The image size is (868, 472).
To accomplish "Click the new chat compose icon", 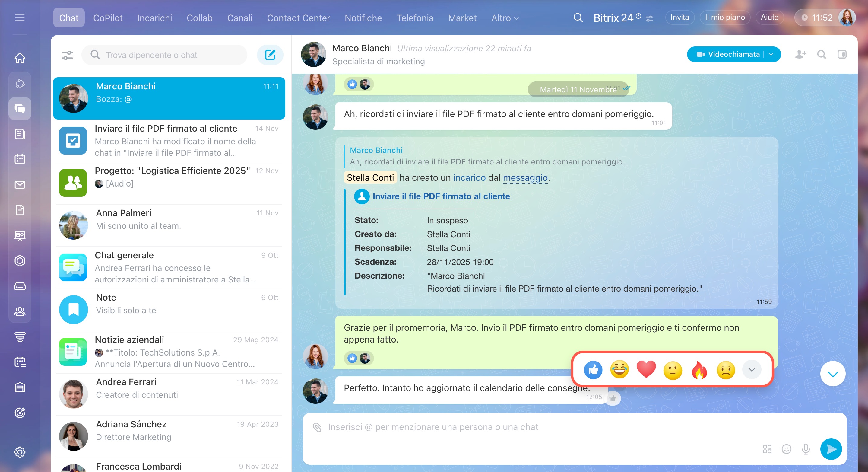I will (x=270, y=55).
